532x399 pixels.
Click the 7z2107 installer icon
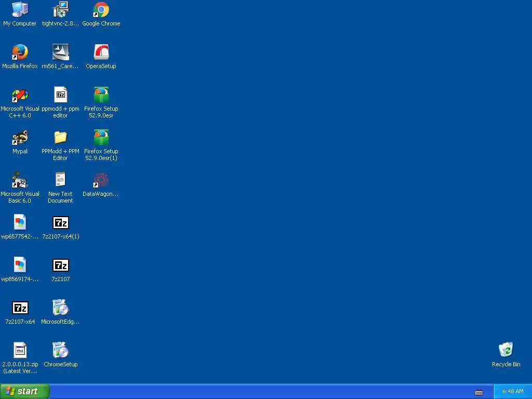coord(61,265)
